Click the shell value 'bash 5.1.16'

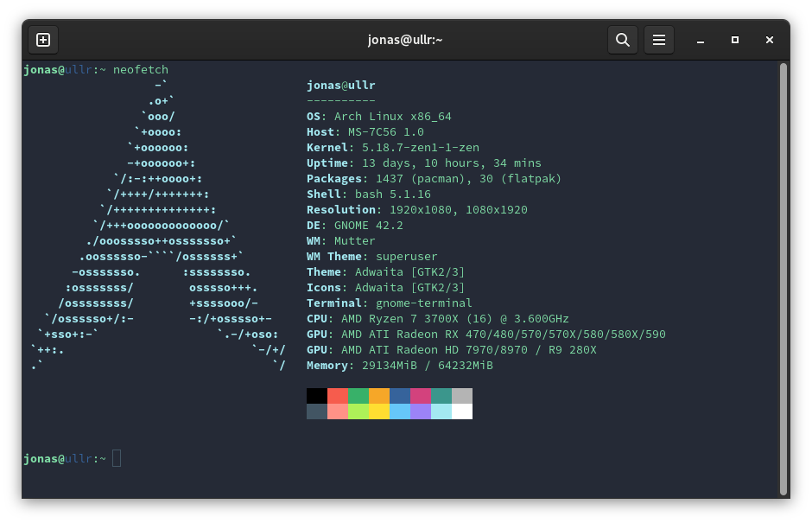392,194
